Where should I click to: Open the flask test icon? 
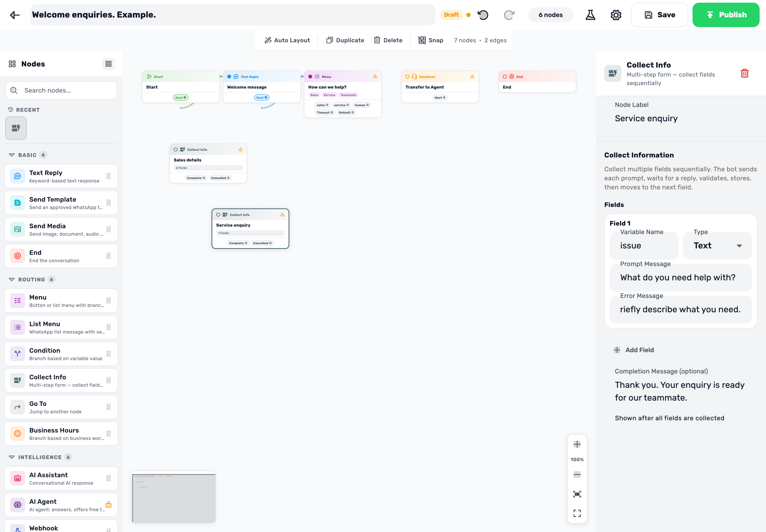click(x=590, y=15)
